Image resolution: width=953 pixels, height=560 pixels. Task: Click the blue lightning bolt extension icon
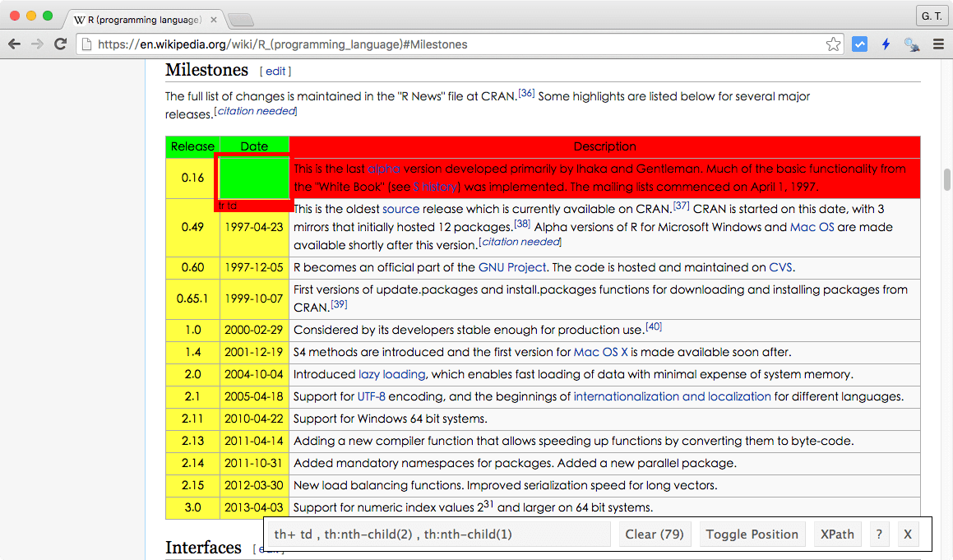click(x=886, y=44)
